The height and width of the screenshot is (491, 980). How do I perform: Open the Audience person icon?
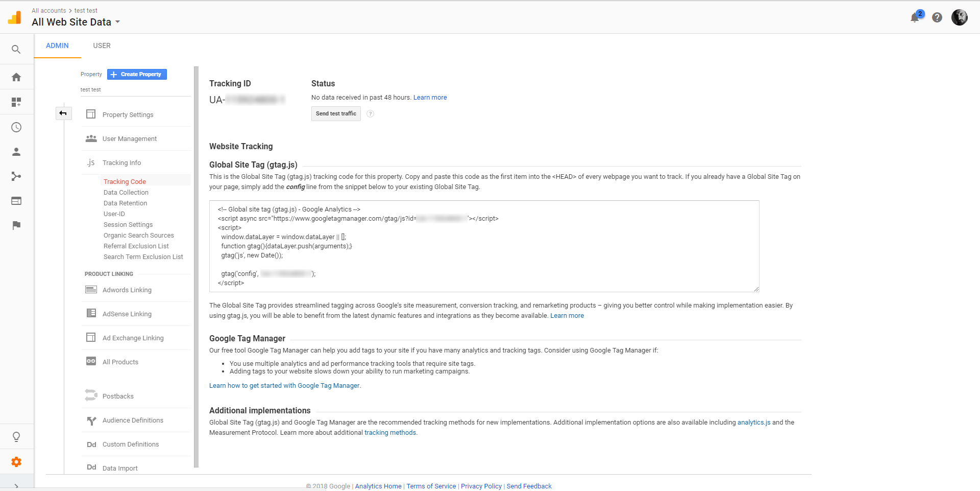[x=16, y=152]
